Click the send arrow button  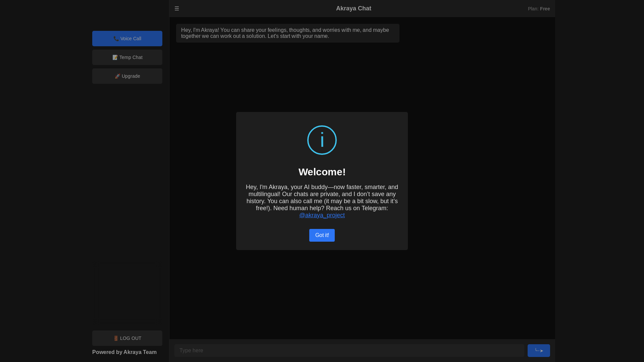click(x=539, y=351)
